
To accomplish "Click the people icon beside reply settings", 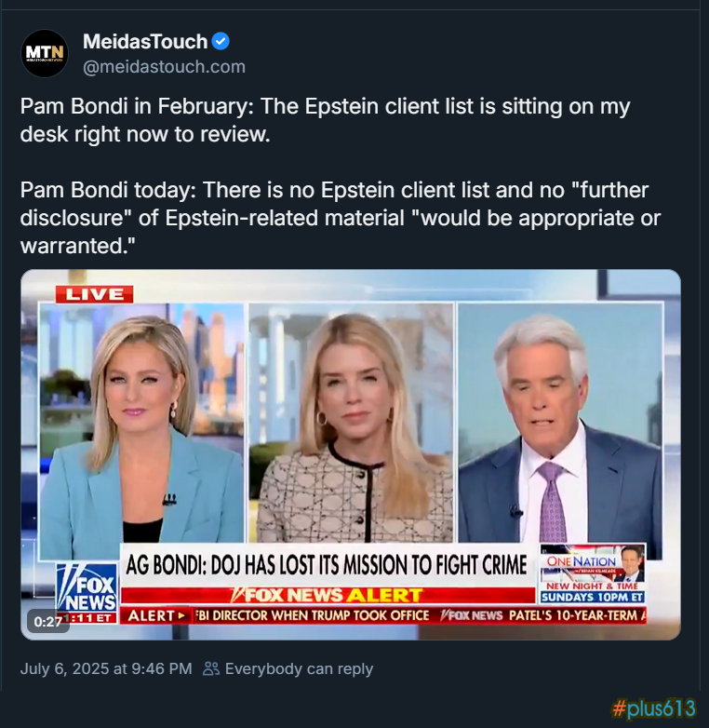I will click(x=211, y=668).
